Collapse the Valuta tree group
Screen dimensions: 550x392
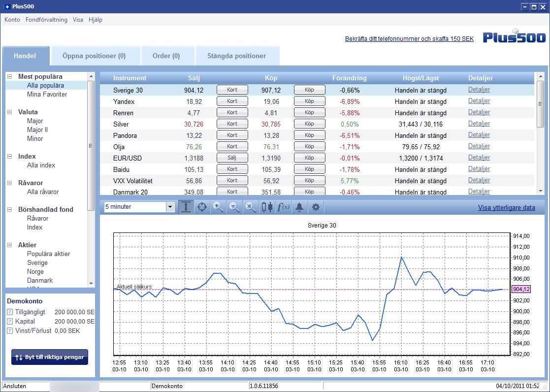click(10, 112)
